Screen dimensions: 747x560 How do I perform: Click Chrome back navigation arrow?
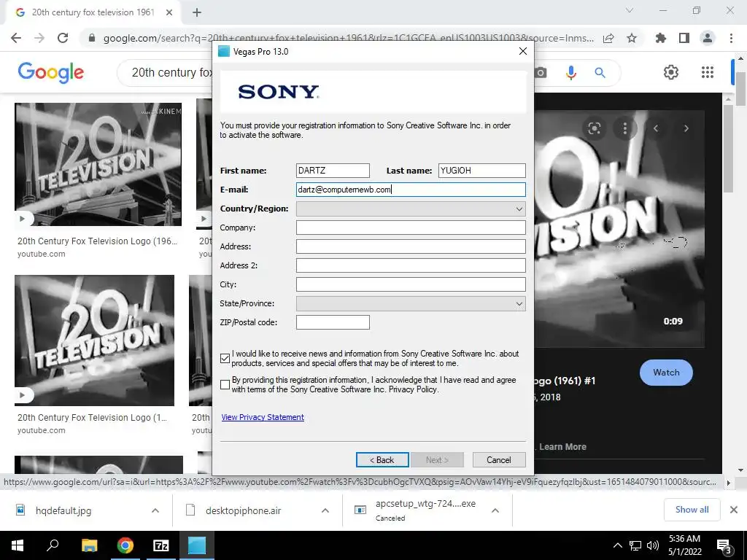(x=16, y=38)
